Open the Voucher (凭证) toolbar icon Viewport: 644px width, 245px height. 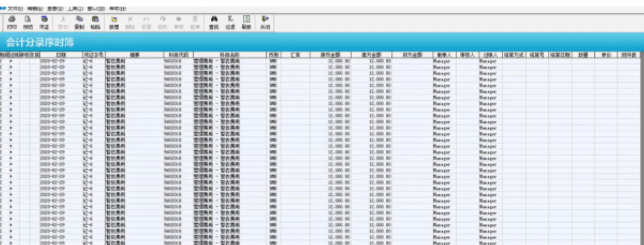pos(44,22)
